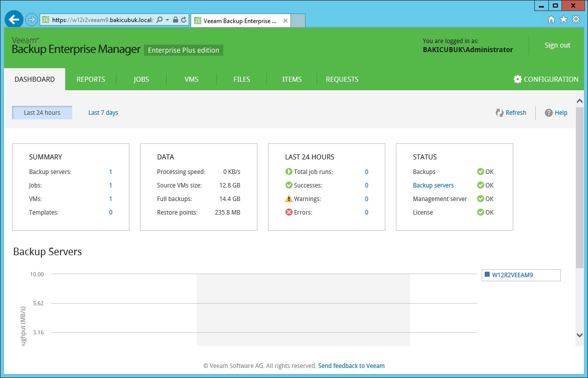Go to the FILES tab
The height and width of the screenshot is (378, 588).
pyautogui.click(x=241, y=79)
